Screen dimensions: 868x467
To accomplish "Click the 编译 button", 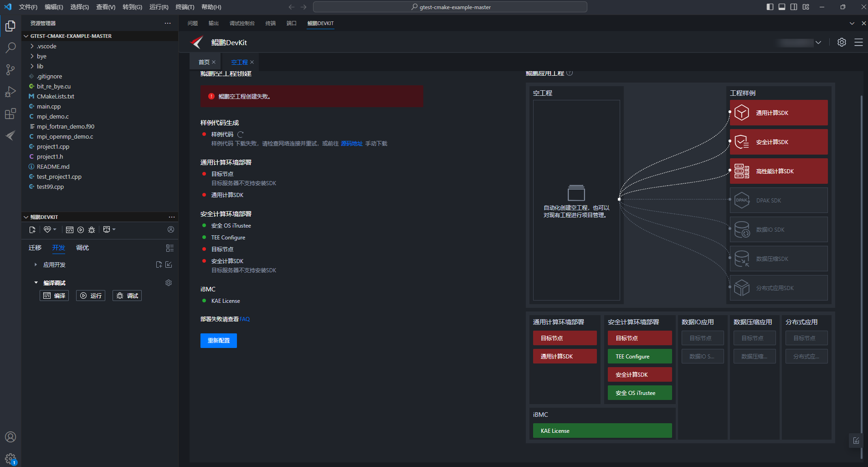I will tap(54, 296).
